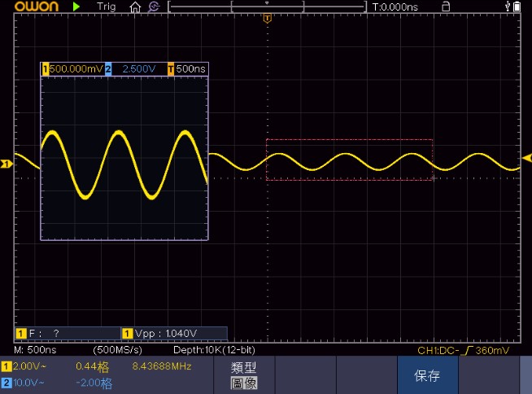The width and height of the screenshot is (532, 394).
Task: Click the 保存 save button
Action: pos(427,375)
